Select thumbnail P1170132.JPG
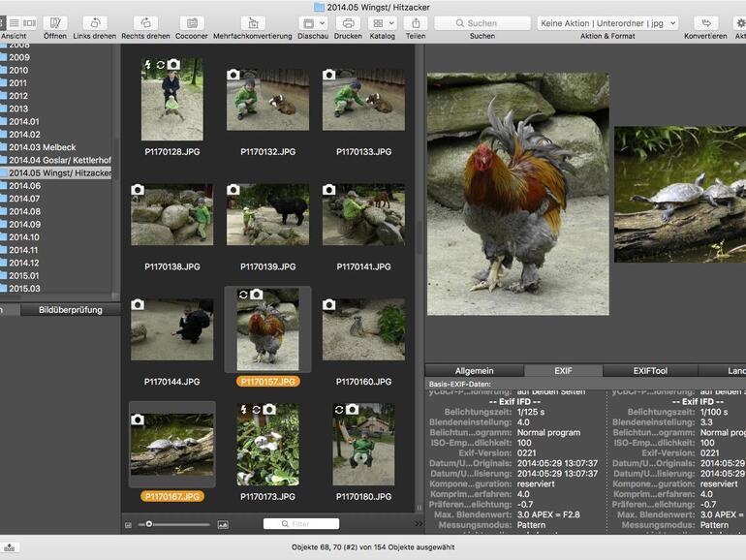The image size is (746, 560). (x=267, y=100)
